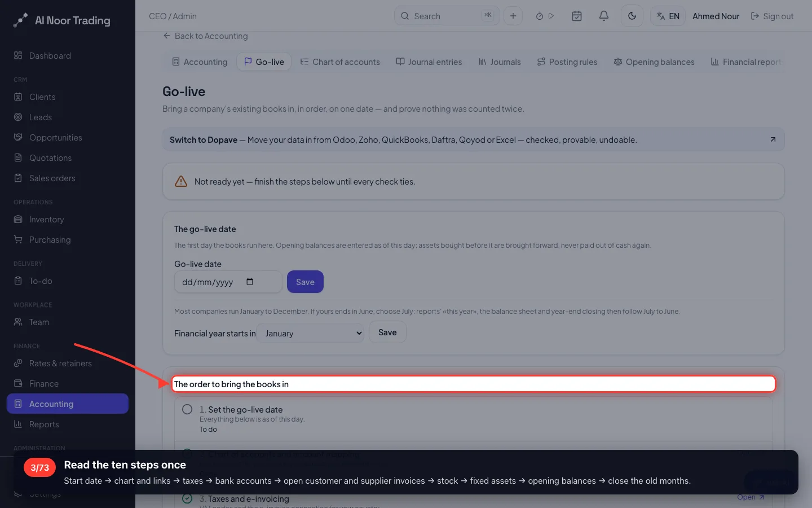Open the Journal entries tab
This screenshot has width=812, height=508.
coord(429,62)
